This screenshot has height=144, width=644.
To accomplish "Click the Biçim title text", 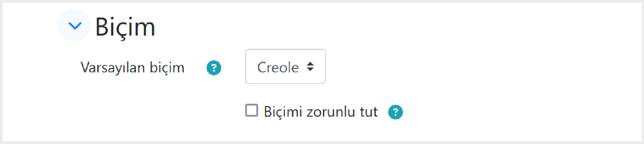I will [125, 27].
